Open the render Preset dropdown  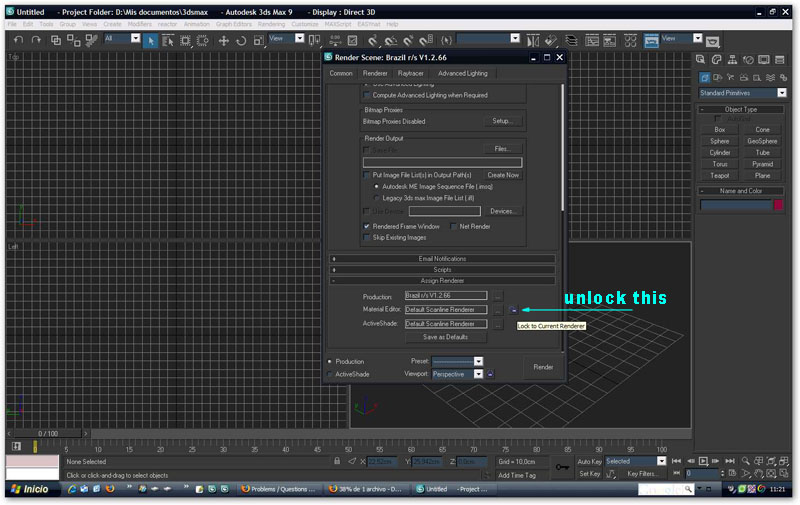[478, 361]
